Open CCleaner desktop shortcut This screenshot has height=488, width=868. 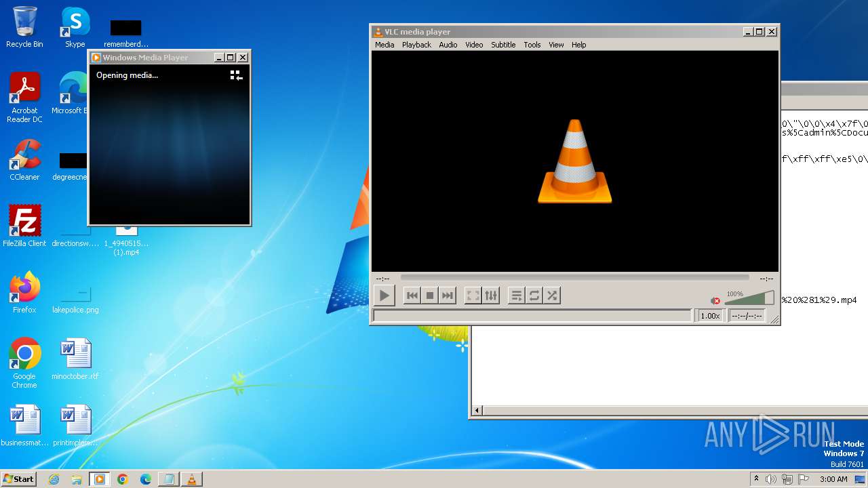24,161
